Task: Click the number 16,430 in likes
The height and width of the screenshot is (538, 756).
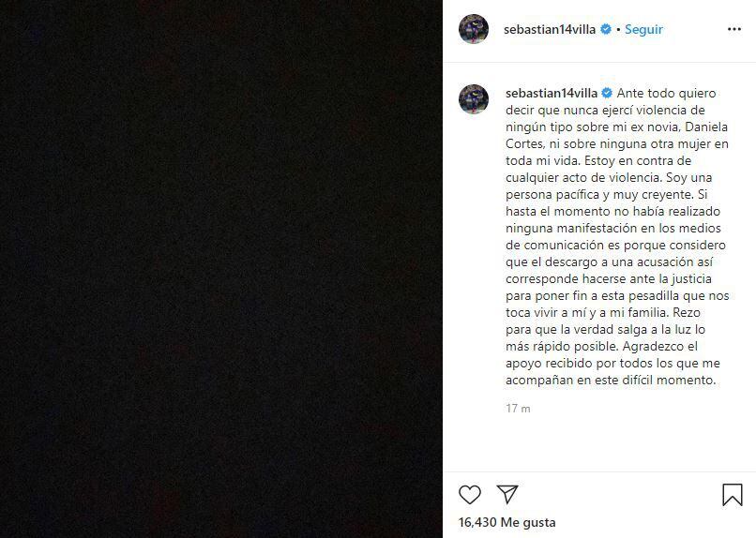Action: [x=477, y=522]
